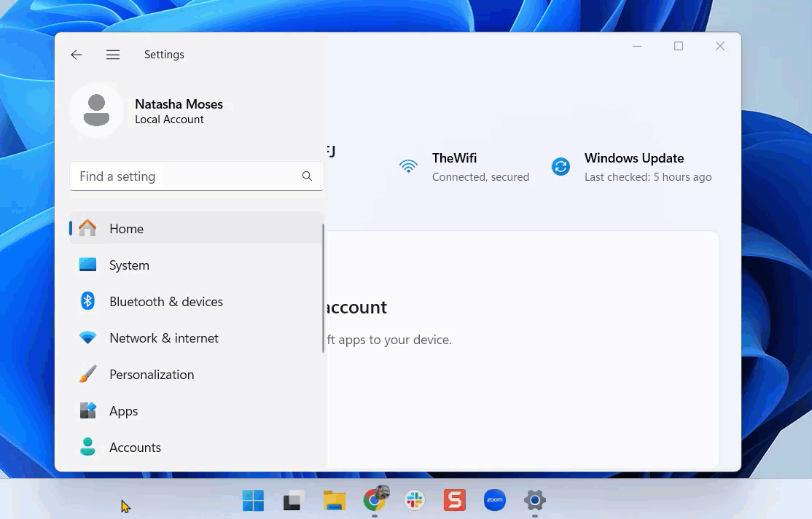Viewport: 812px width, 519px height.
Task: Click the Wi-Fi icon beside TheWifi
Action: 408,166
